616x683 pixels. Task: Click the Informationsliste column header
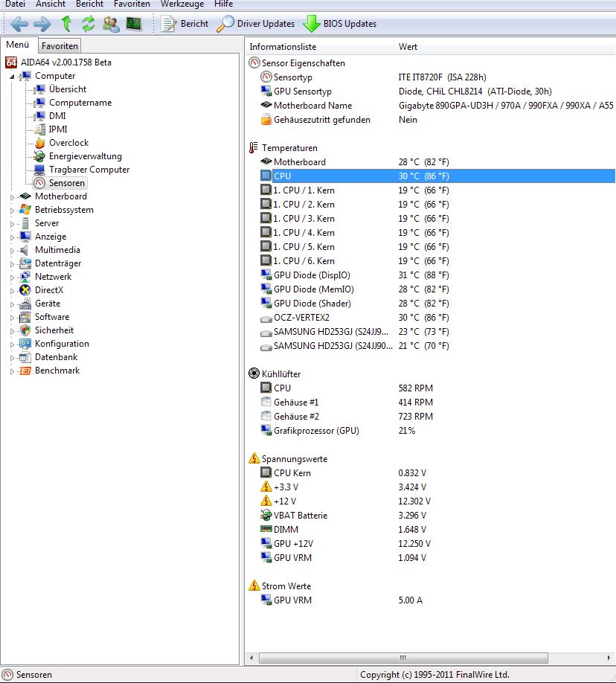pos(319,47)
